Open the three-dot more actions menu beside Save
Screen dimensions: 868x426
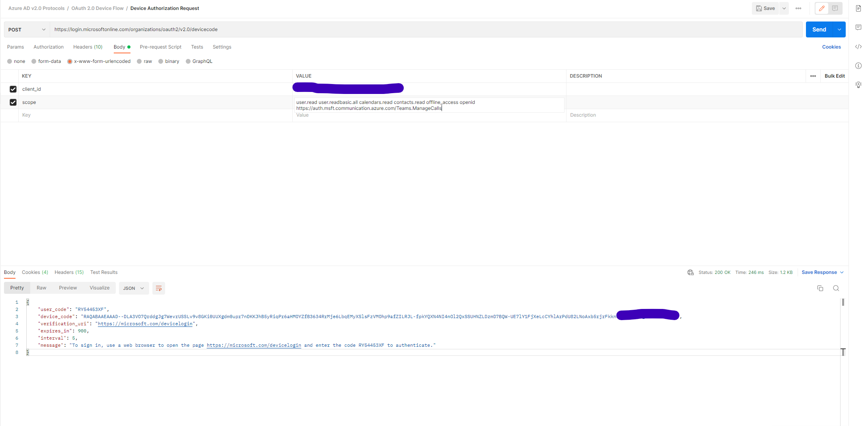(798, 8)
